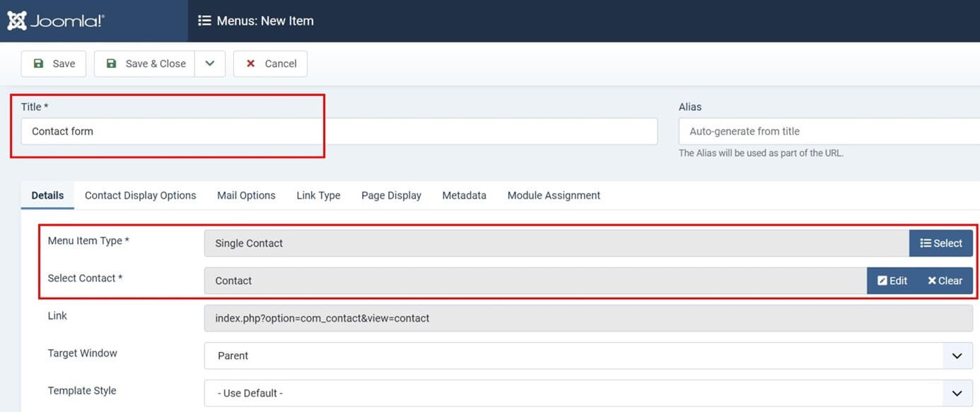
Task: Focus the Title field containing Contact form
Action: tap(339, 131)
